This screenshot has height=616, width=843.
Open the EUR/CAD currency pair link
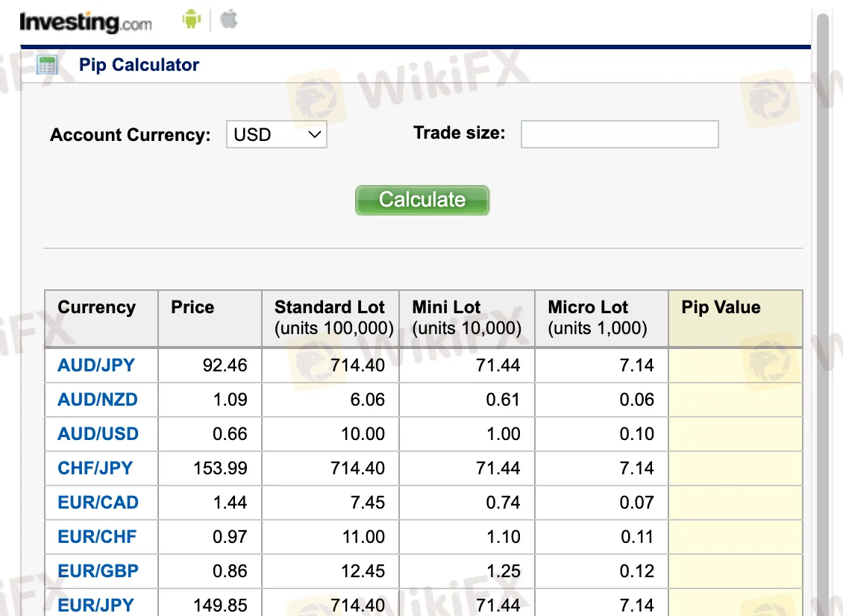click(98, 503)
